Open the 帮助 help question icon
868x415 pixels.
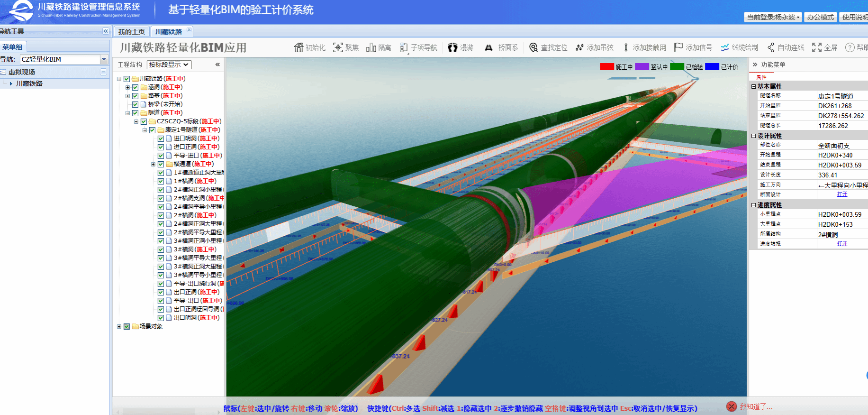(850, 47)
